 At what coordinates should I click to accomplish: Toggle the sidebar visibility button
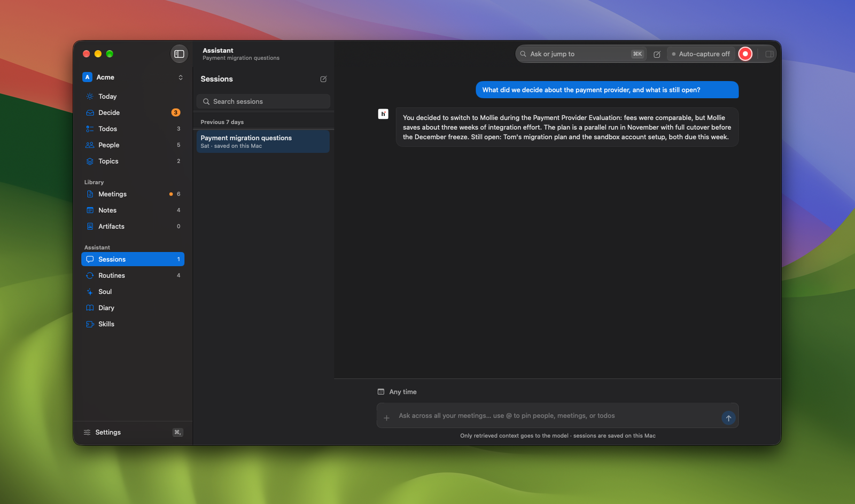(179, 54)
